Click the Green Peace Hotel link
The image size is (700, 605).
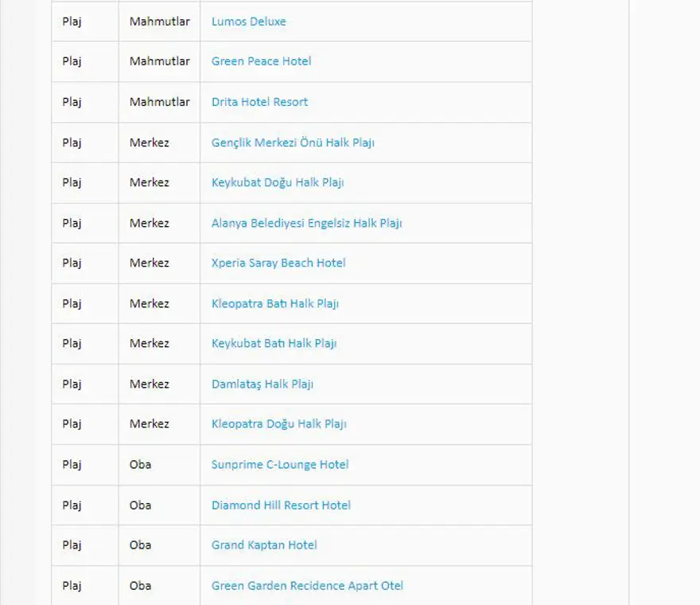coord(261,61)
